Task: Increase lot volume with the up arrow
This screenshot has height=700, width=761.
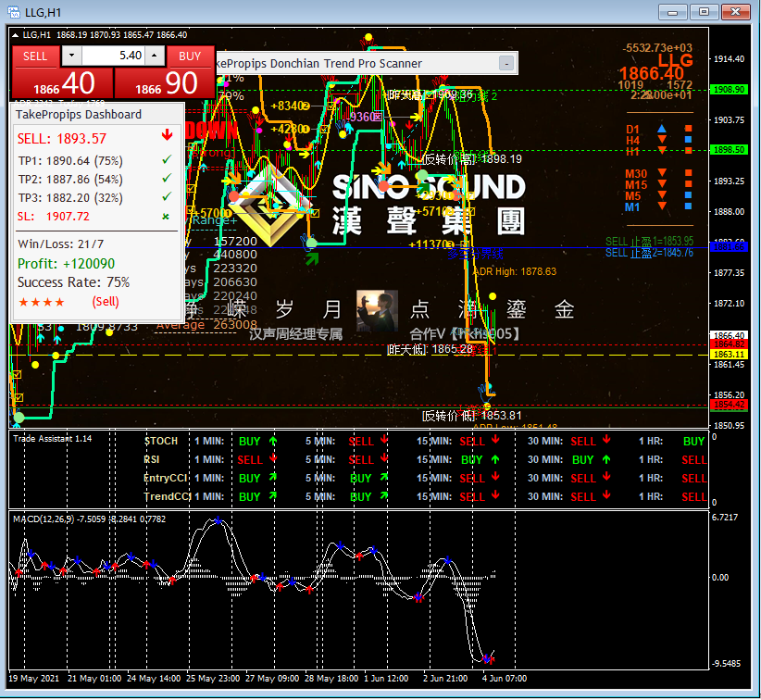Action: 155,56
